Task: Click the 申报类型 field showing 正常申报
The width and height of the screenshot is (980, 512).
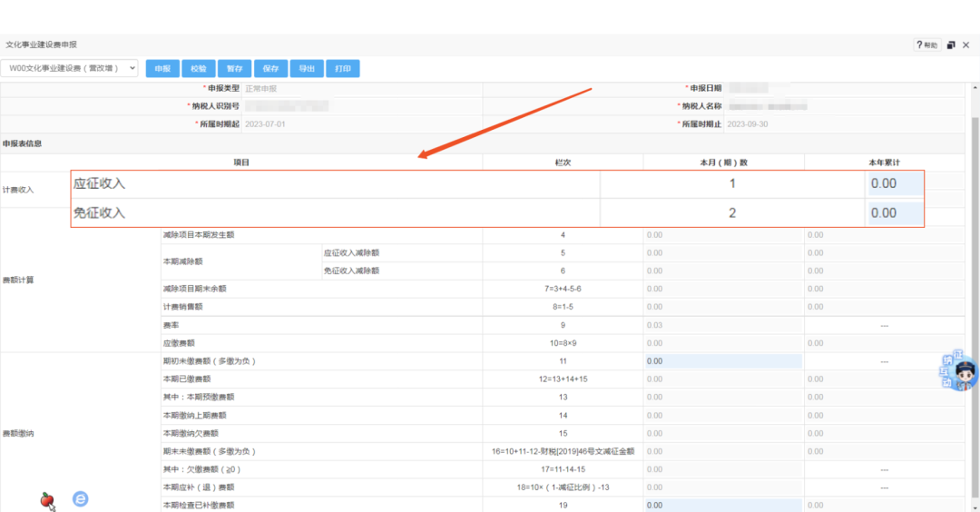Action: pyautogui.click(x=362, y=89)
